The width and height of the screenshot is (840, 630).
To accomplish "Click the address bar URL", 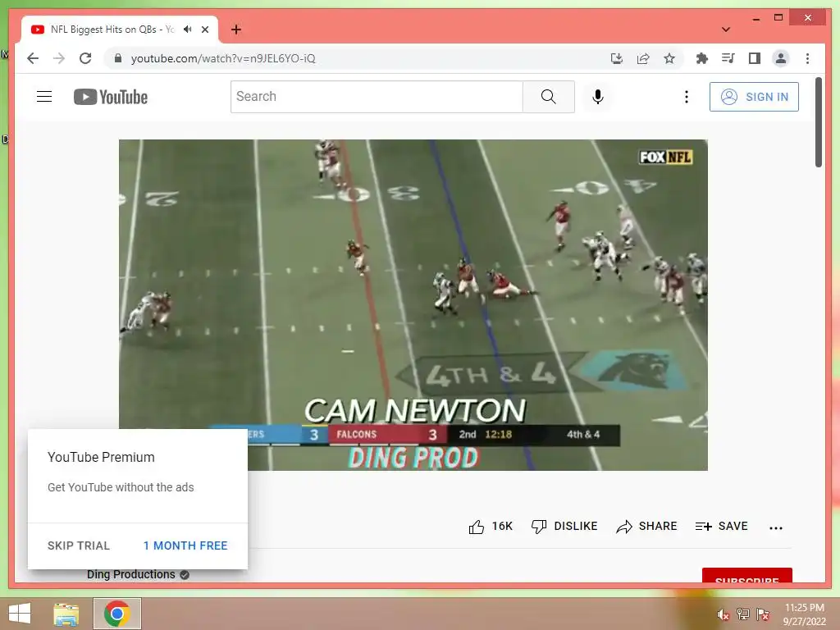I will pos(223,58).
